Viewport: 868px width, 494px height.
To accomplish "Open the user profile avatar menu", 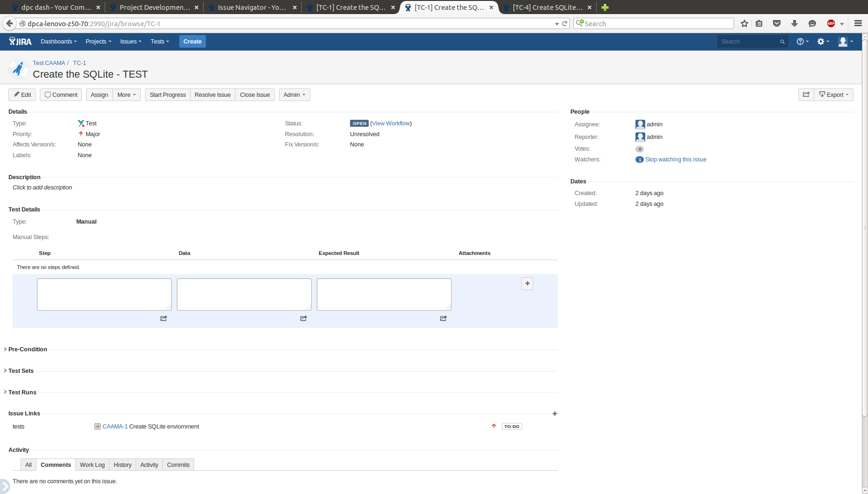I will (845, 42).
